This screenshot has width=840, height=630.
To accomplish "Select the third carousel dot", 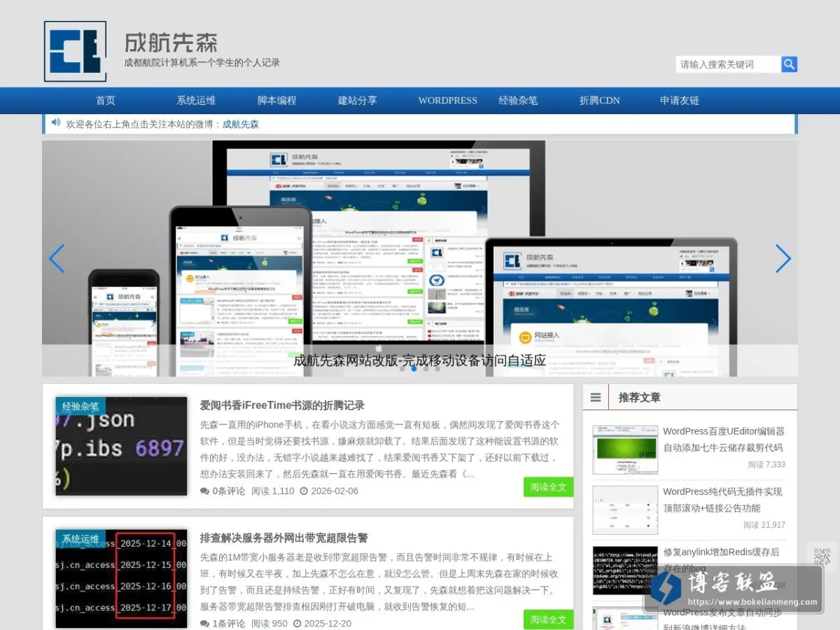I will tap(426, 368).
